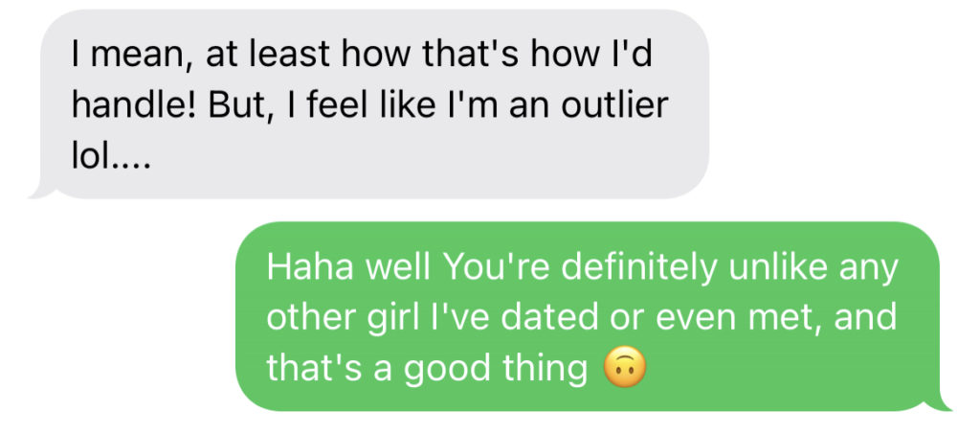Select the green sent message bubble
The image size is (980, 434).
click(592, 316)
